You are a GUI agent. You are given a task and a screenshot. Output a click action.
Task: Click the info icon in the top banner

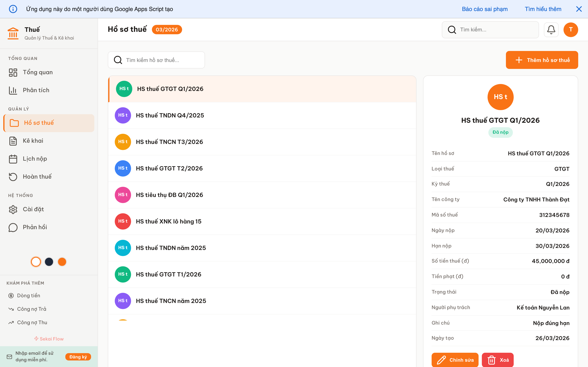point(13,9)
